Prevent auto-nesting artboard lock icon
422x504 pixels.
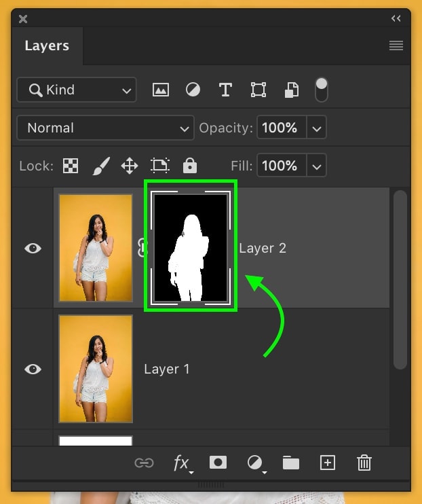click(x=160, y=166)
